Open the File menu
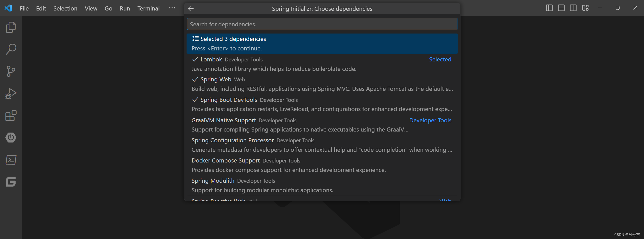 24,8
